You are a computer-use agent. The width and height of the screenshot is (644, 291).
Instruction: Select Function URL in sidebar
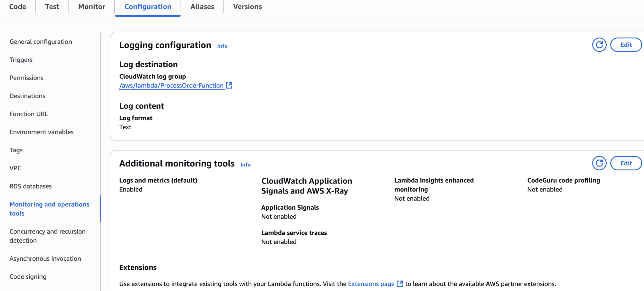click(29, 114)
